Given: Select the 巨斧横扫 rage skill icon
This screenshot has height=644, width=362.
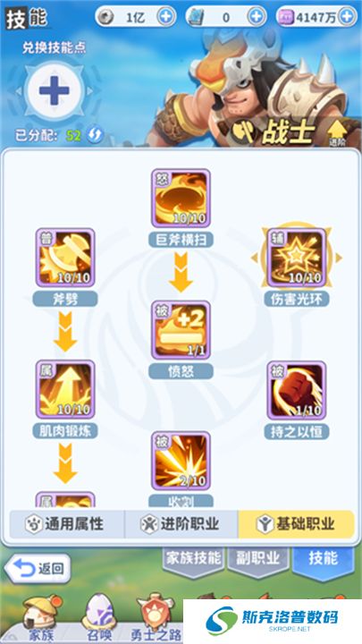Looking at the screenshot, I should [181, 198].
